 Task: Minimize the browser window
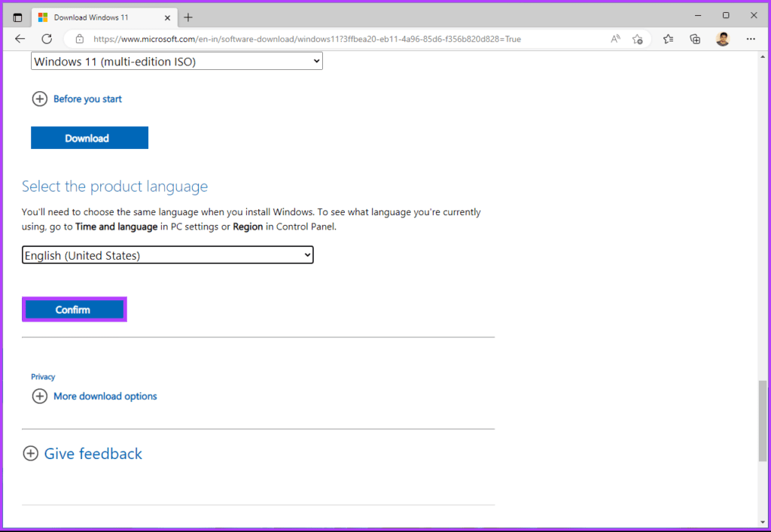click(x=698, y=16)
